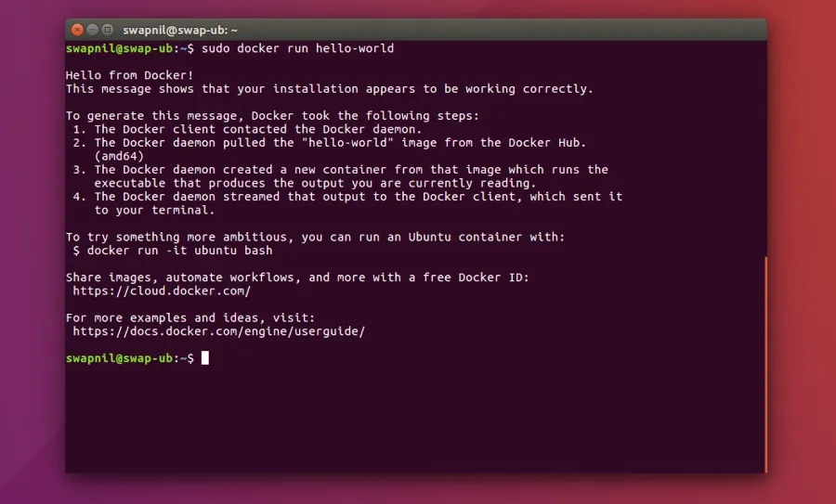Click step 2 line mentioning 'hello-world' image

(x=330, y=143)
